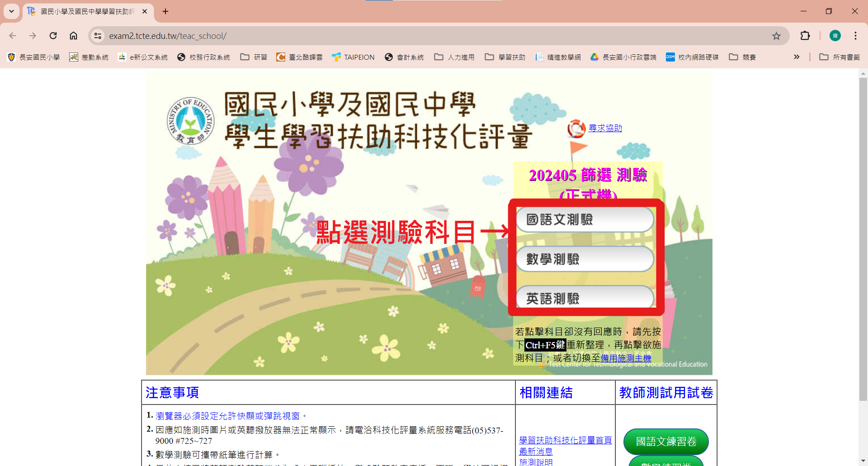Click the lifebuoy icon beside 尋求協助
868x466 pixels.
pyautogui.click(x=576, y=128)
